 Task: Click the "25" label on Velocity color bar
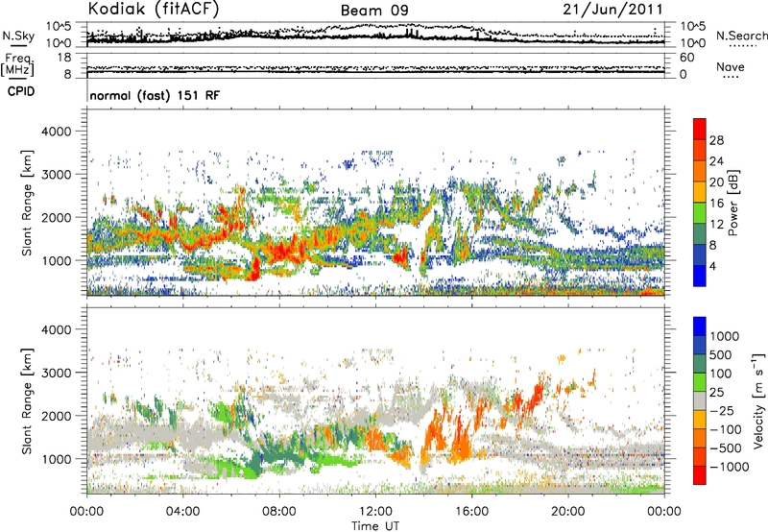pos(717,393)
